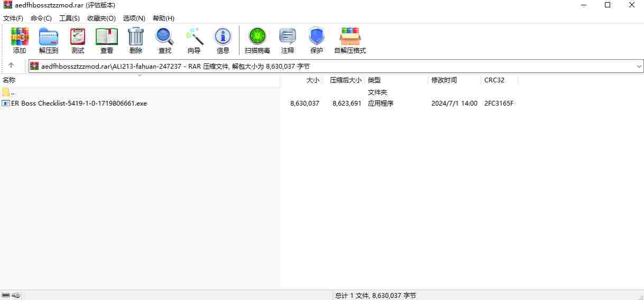Image resolution: width=644 pixels, height=300 pixels.
Task: Click the Protect (保护) shield icon
Action: point(317,41)
